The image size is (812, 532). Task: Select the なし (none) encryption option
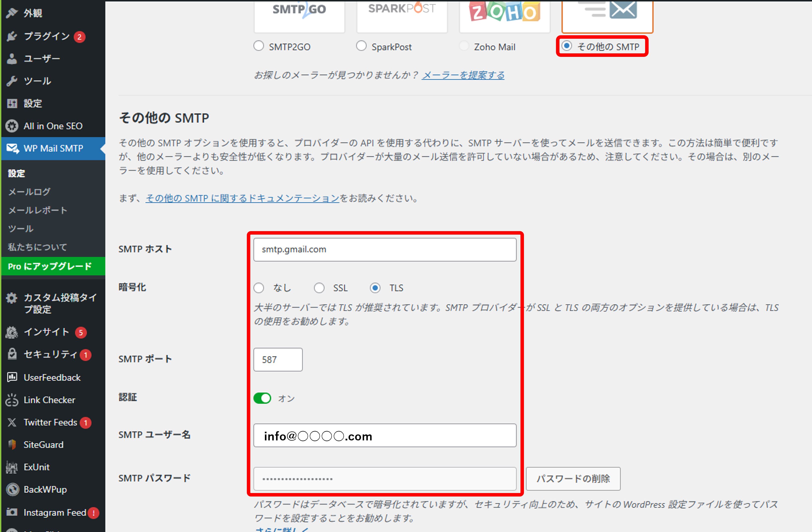click(258, 288)
